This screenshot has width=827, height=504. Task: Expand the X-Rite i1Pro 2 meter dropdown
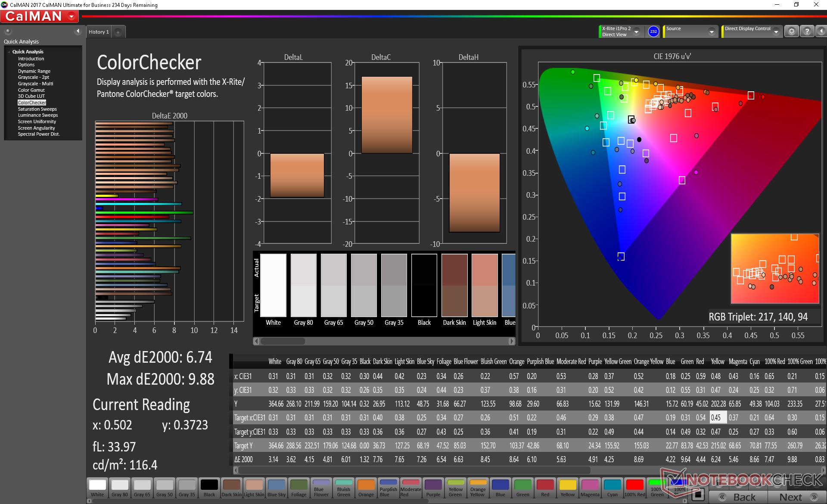coord(636,32)
